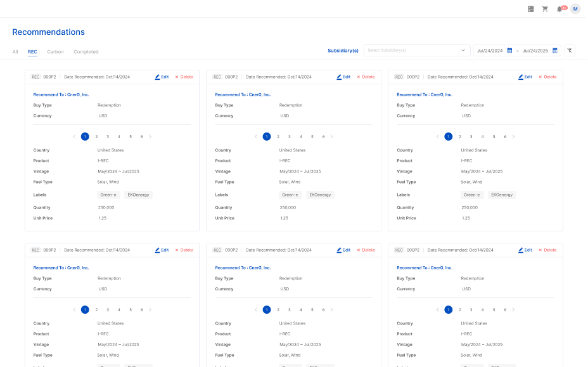Click the server/storage icon in header

[530, 9]
